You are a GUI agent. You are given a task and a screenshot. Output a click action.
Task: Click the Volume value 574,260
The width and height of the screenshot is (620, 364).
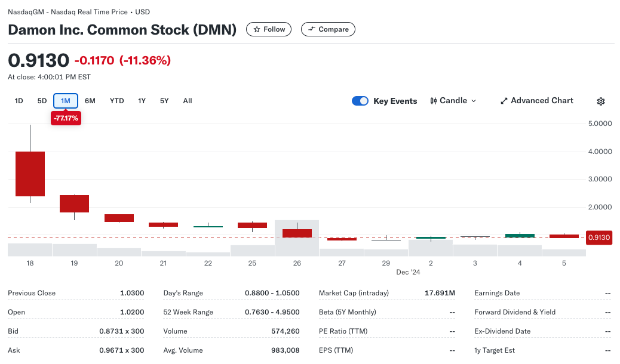click(286, 331)
